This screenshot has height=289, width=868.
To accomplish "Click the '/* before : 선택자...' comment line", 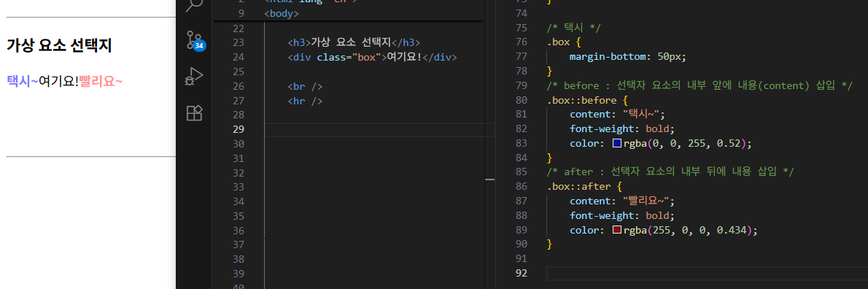I will pos(700,86).
